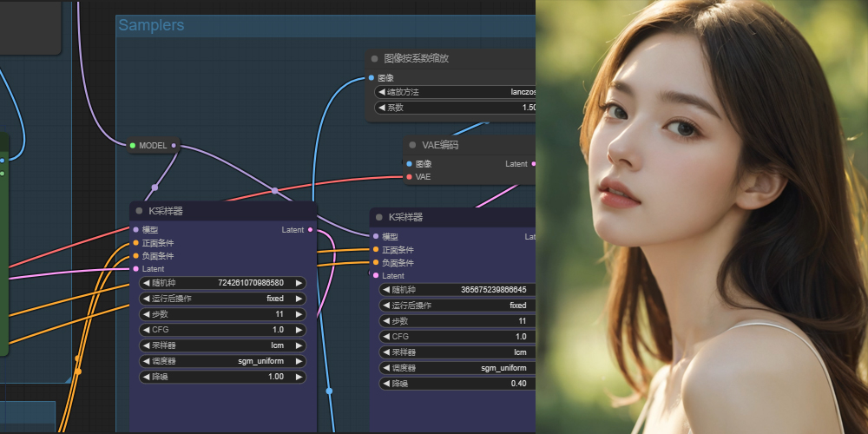
Task: Click collapse dot of K采样器 with 降噪 1.00
Action: click(139, 211)
